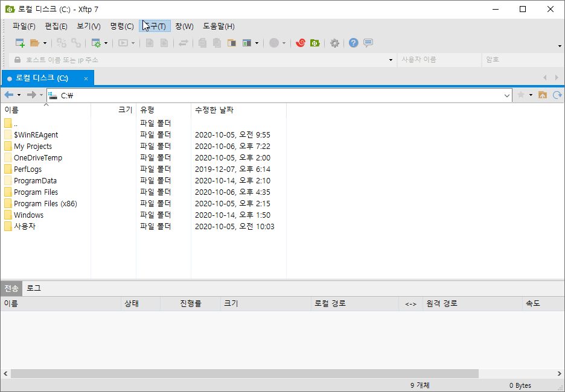Refresh the folder listing
Image resolution: width=565 pixels, height=392 pixels.
[557, 95]
